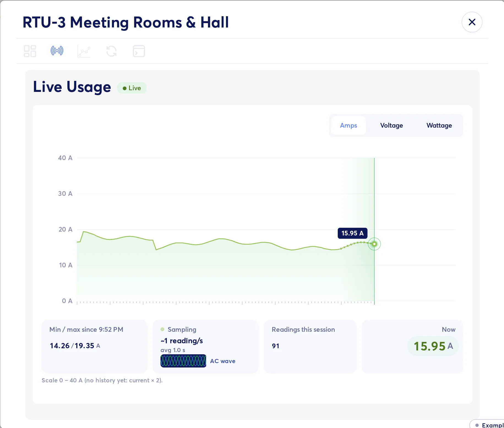Image resolution: width=504 pixels, height=428 pixels.
Task: Click the 14.26 / 19.35 A min/max value
Action: tap(75, 346)
